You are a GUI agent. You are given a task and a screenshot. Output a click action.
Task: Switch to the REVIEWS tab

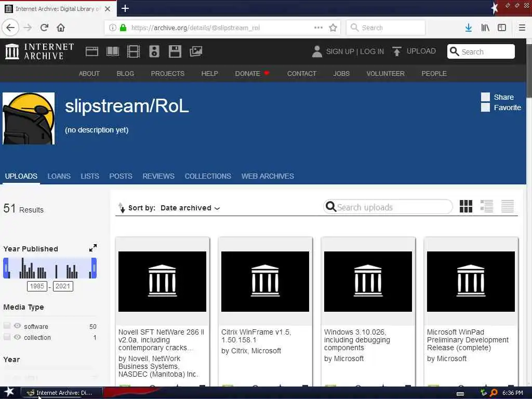(158, 177)
